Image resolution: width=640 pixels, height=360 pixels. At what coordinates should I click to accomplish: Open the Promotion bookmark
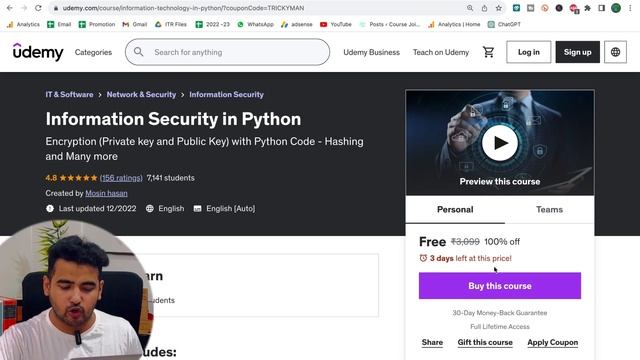[x=97, y=24]
